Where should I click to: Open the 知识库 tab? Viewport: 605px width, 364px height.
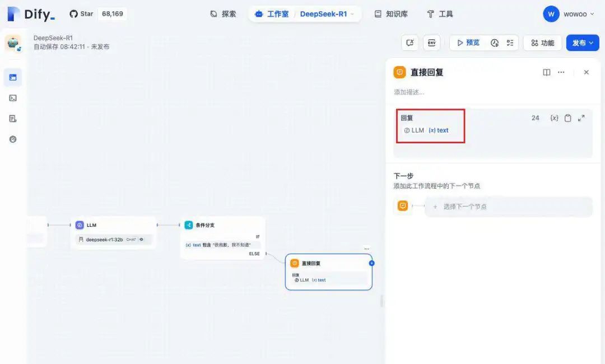[391, 14]
